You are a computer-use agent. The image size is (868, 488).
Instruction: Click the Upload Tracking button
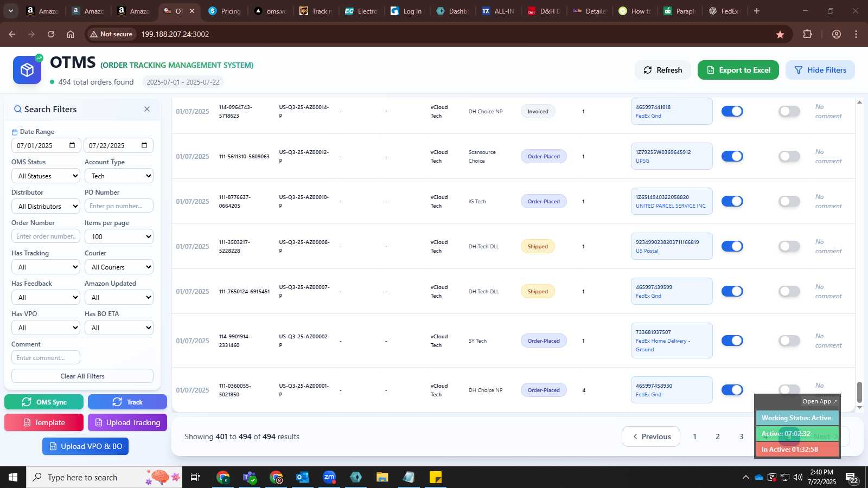(x=127, y=422)
